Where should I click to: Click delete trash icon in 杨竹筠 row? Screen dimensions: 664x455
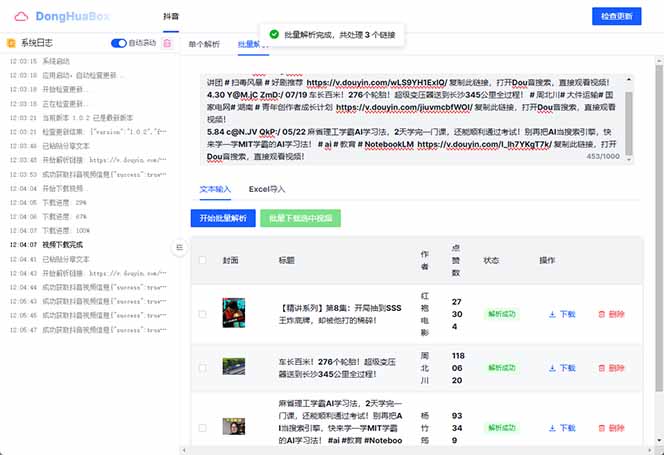601,428
